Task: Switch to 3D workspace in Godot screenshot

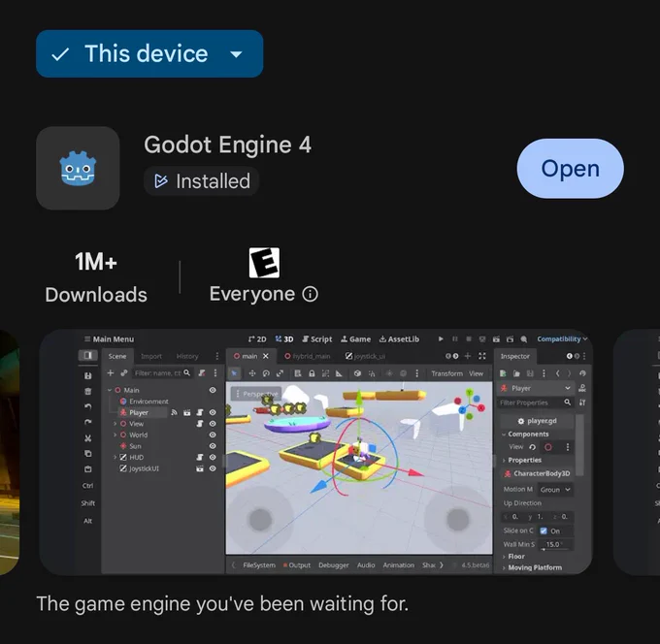Action: tap(284, 339)
